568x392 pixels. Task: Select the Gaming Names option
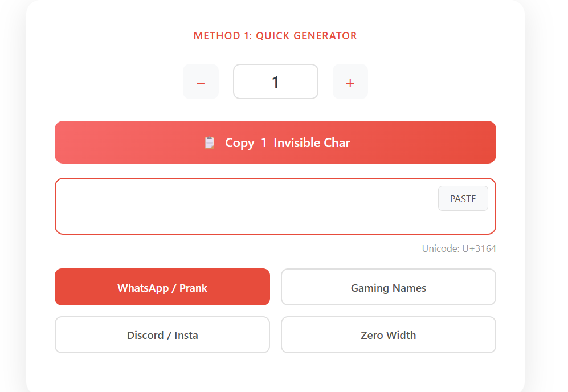(x=388, y=287)
